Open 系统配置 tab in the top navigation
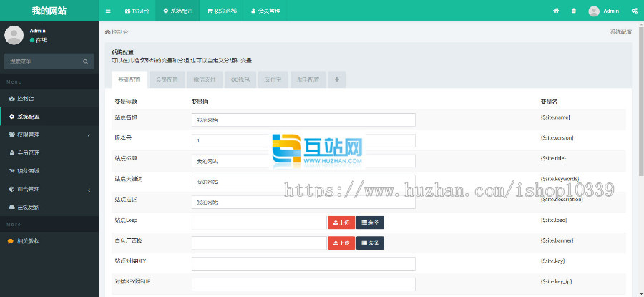 178,11
